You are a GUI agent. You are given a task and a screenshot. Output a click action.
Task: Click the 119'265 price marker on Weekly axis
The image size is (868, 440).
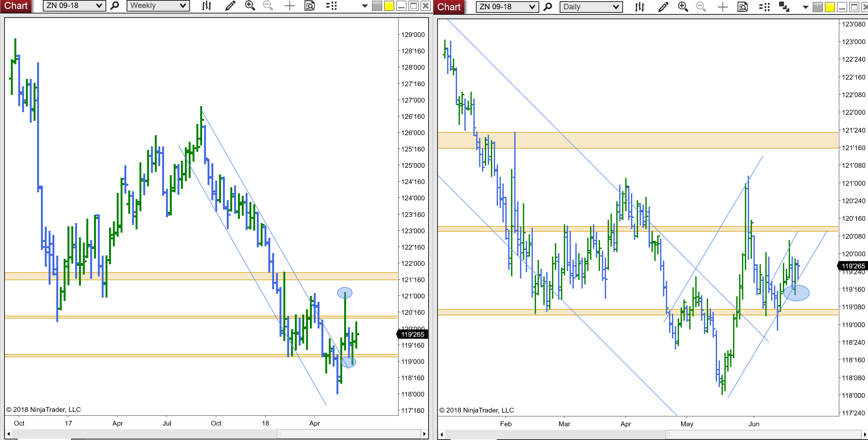413,334
